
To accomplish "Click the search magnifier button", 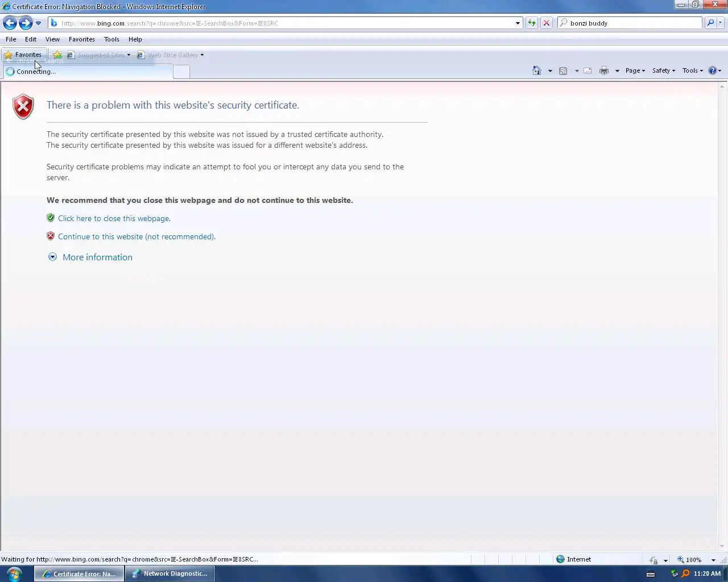I will 710,23.
